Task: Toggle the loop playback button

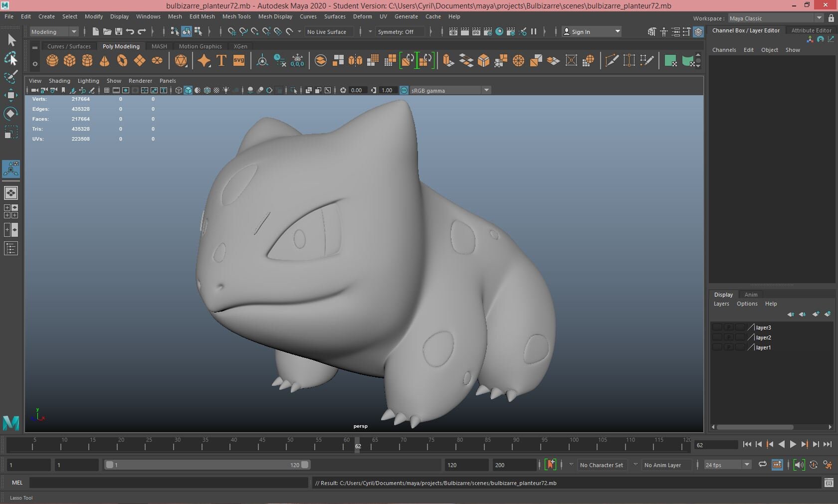Action: point(763,465)
